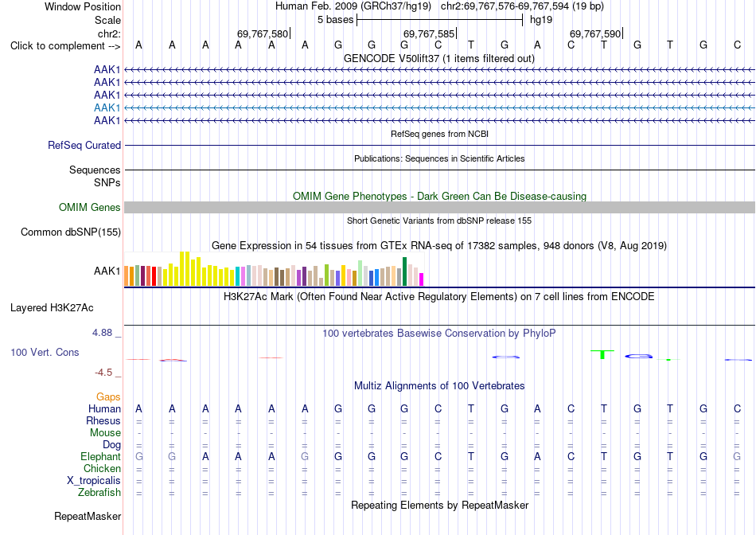Click the Dog species label
This screenshot has height=535, width=756.
(x=111, y=445)
